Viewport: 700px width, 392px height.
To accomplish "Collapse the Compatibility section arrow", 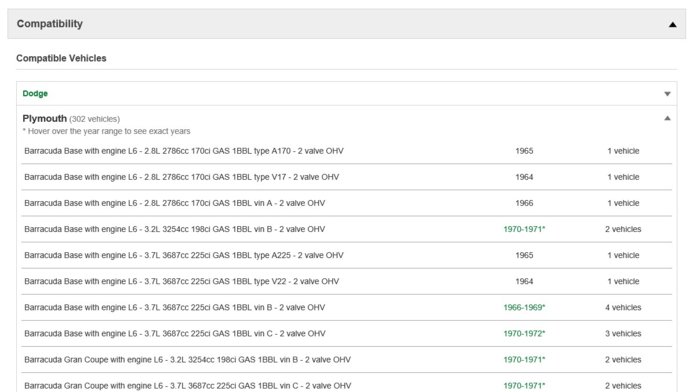I will [672, 25].
